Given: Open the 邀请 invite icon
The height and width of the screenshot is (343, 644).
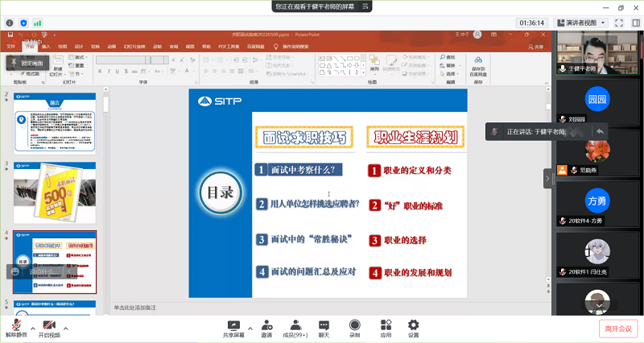Looking at the screenshot, I should pyautogui.click(x=266, y=327).
